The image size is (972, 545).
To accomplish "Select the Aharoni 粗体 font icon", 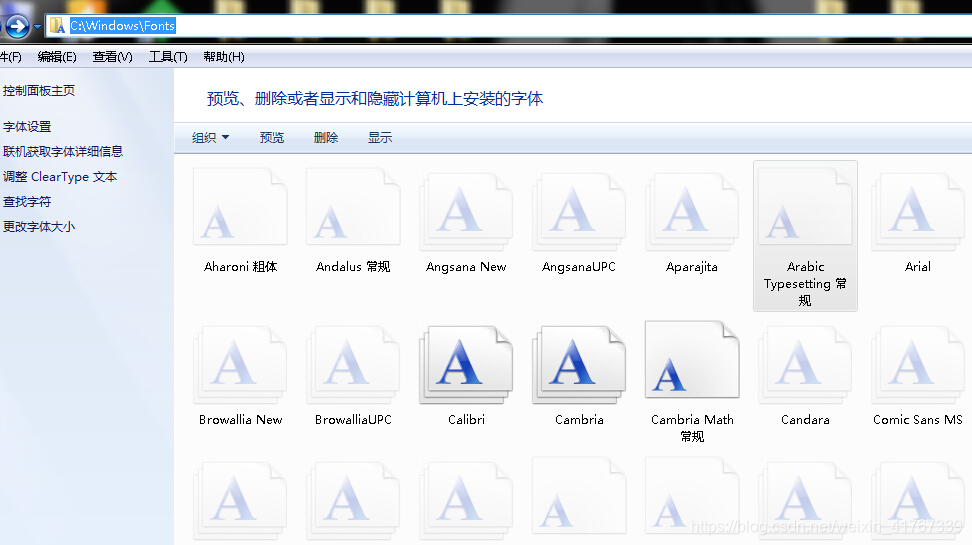I will click(x=240, y=207).
